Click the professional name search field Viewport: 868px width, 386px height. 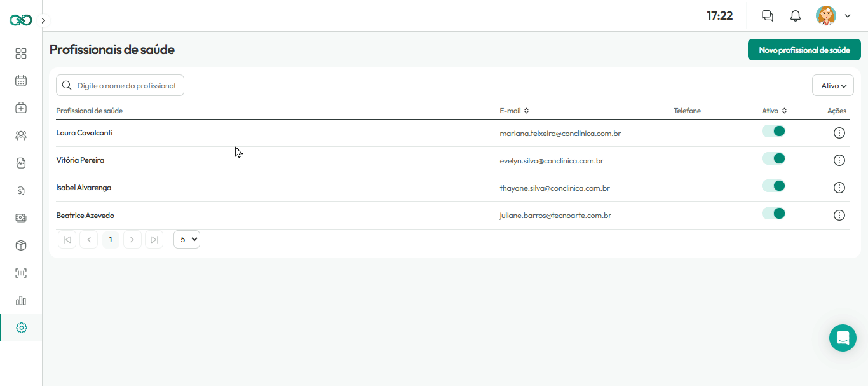click(120, 85)
